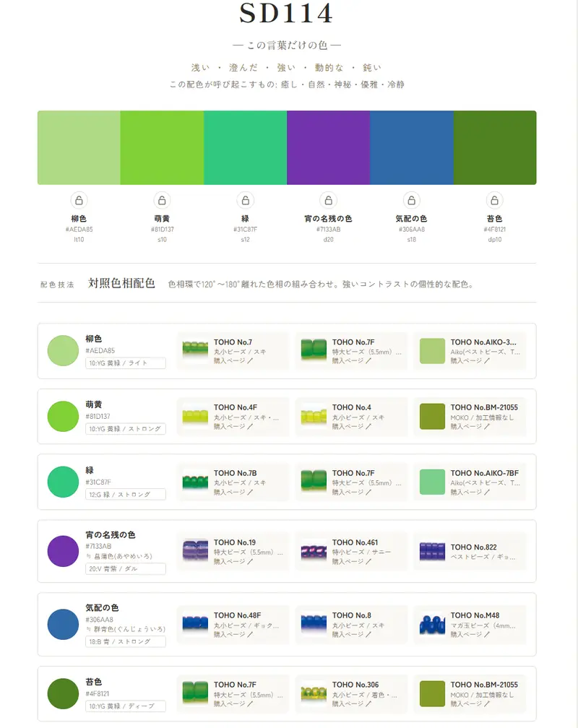
Task: Click the SD114 page title
Action: tap(286, 14)
